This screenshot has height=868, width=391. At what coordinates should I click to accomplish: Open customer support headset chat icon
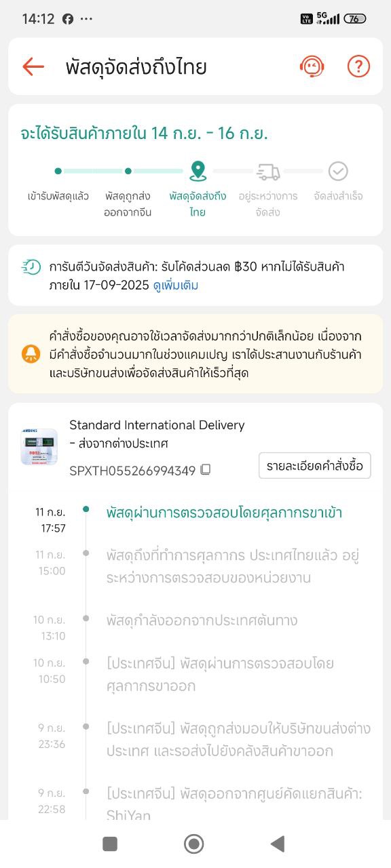click(312, 66)
